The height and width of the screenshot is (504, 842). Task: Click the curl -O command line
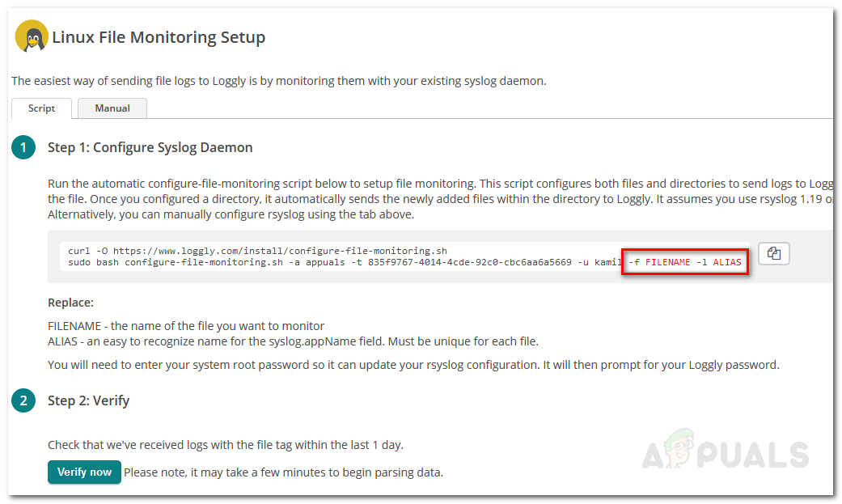[257, 251]
